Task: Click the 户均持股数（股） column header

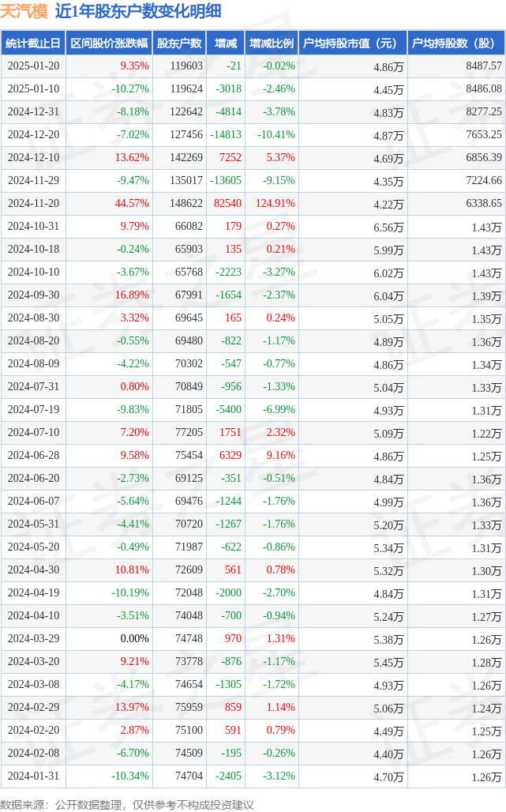Action: (x=456, y=43)
